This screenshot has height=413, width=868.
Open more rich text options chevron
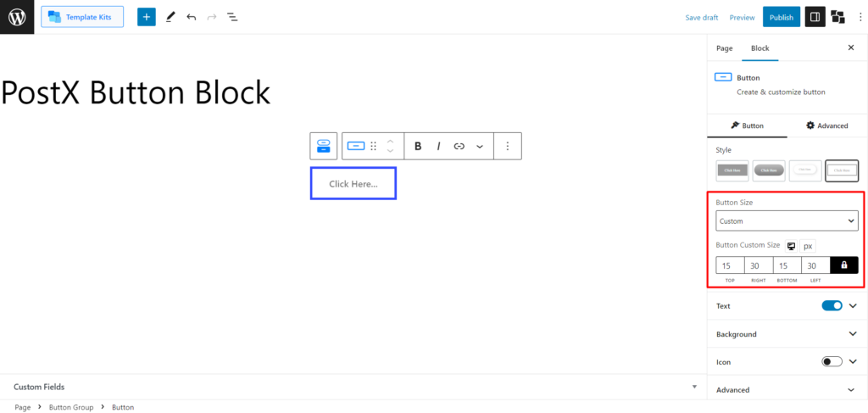pyautogui.click(x=480, y=146)
